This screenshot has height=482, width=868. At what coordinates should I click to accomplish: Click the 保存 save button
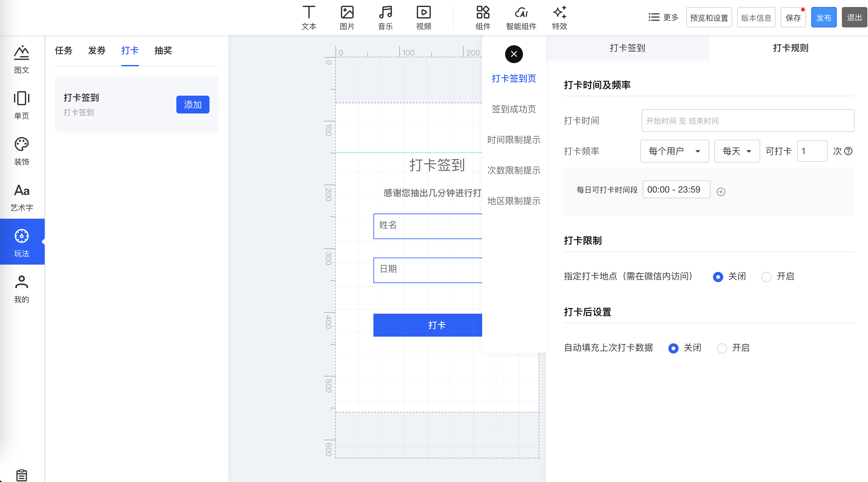click(793, 18)
